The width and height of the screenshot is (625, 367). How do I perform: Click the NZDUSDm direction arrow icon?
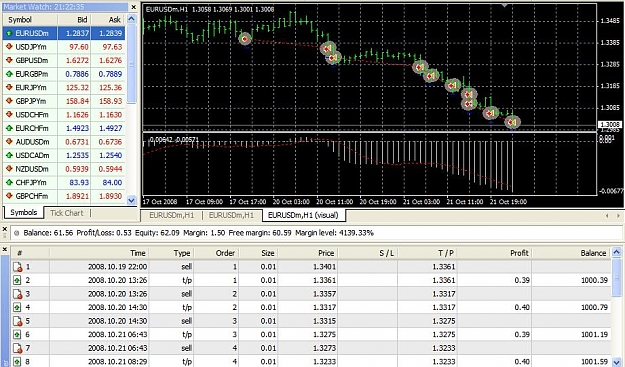pyautogui.click(x=8, y=169)
